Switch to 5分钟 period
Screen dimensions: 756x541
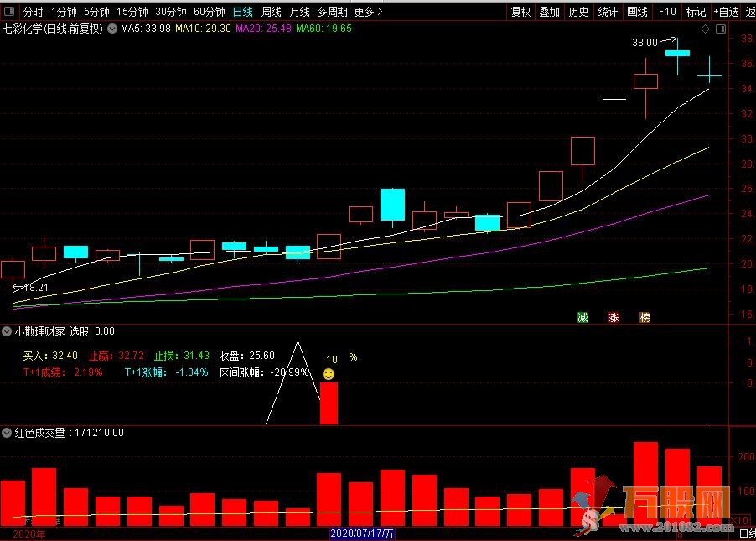[96, 12]
